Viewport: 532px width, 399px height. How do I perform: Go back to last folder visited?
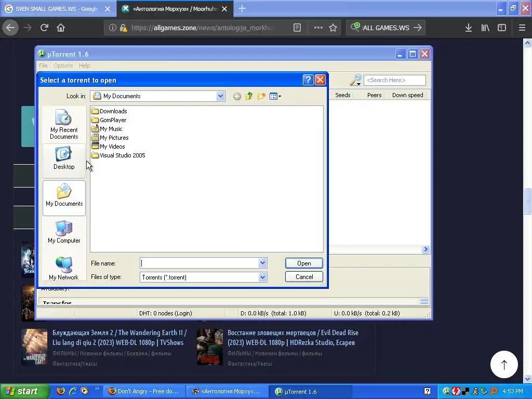[x=237, y=96]
